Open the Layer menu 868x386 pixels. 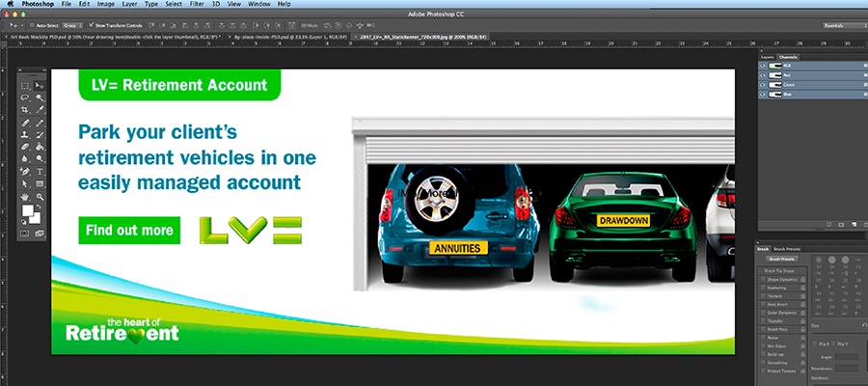(x=129, y=4)
